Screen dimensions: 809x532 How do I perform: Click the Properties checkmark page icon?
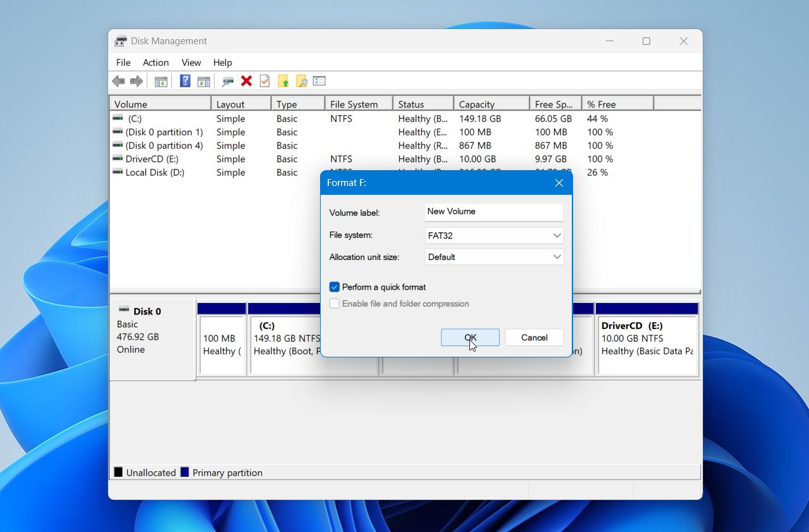264,81
